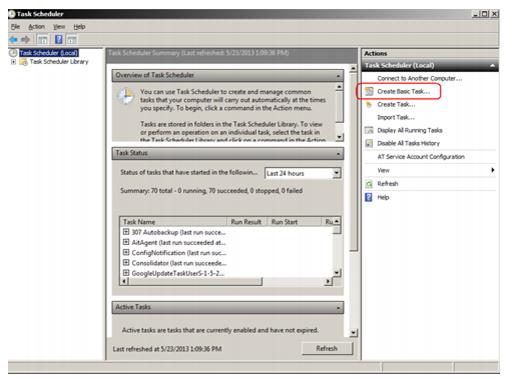Expand the GoogleUpdateTaskUserS-1-5-2 task row
The width and height of the screenshot is (507, 382).
point(126,273)
